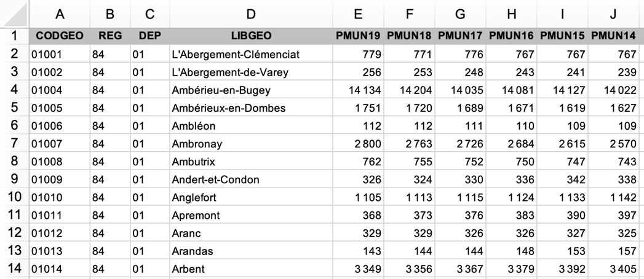
Task: Select column A header
Action: pyautogui.click(x=60, y=14)
